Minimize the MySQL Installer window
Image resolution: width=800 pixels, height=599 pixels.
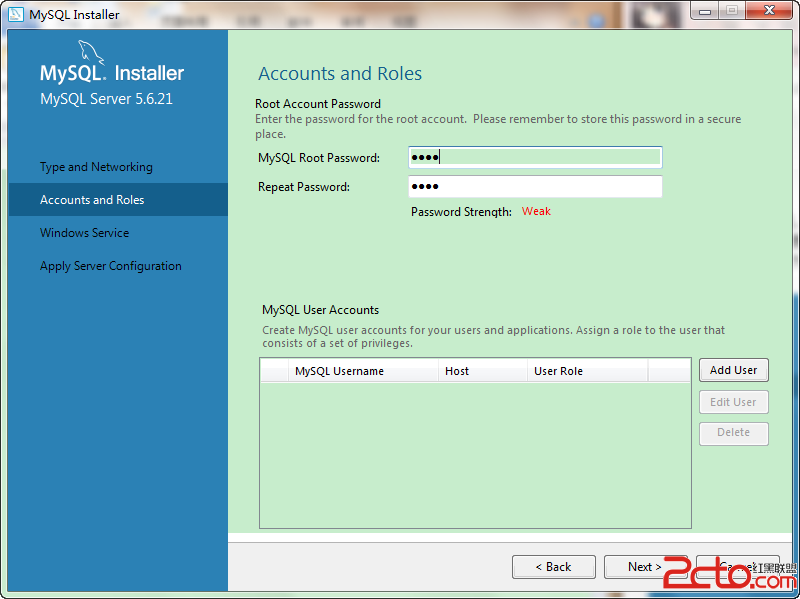click(705, 11)
